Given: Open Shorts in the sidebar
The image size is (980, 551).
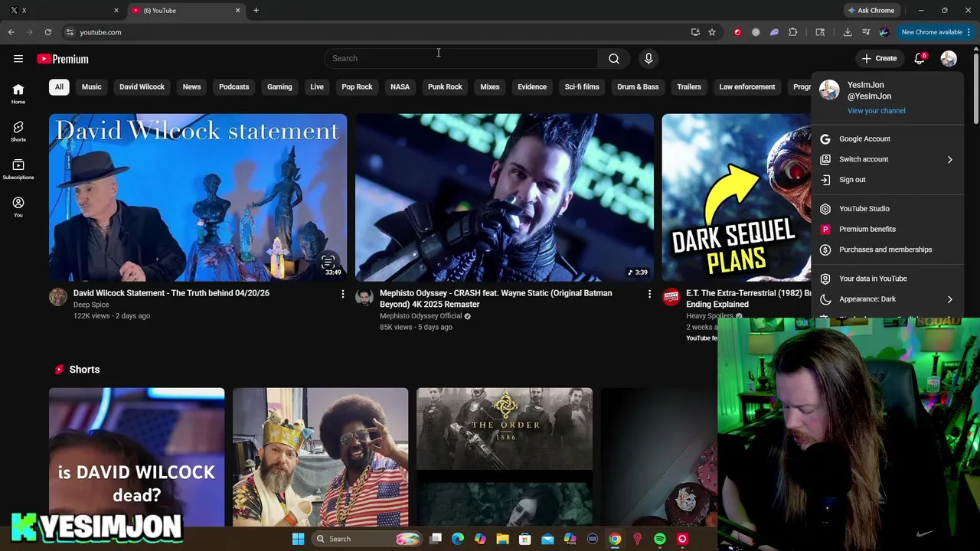Looking at the screenshot, I should pyautogui.click(x=18, y=131).
